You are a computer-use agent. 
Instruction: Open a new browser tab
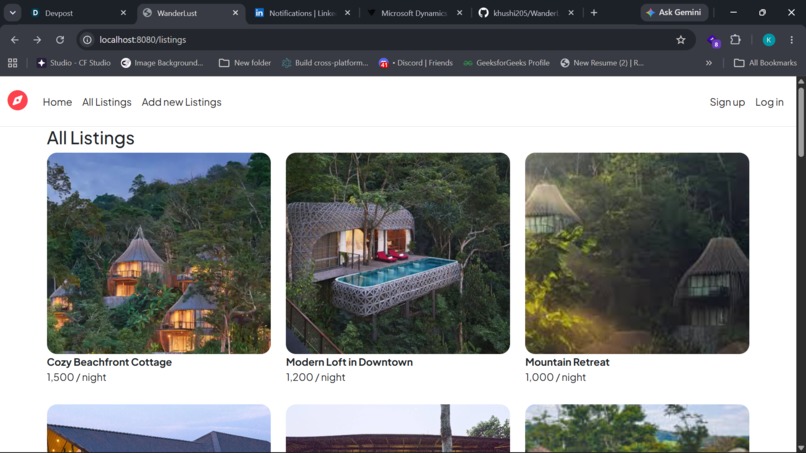[x=594, y=13]
